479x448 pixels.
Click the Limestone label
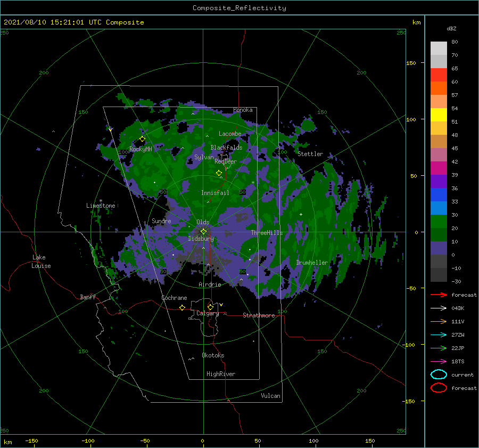(x=101, y=206)
